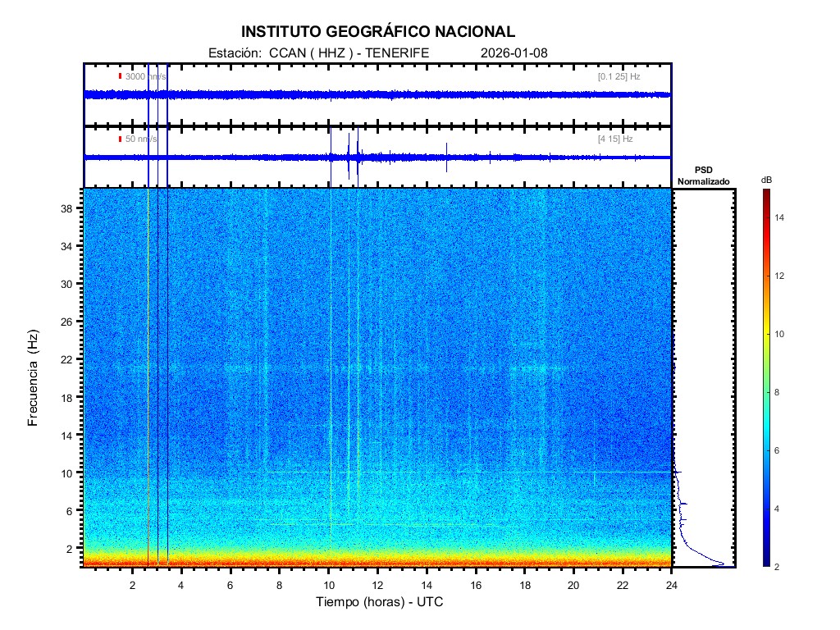Select the PSD Normalizado heading
Viewport: 840px width, 630px height.
click(703, 176)
